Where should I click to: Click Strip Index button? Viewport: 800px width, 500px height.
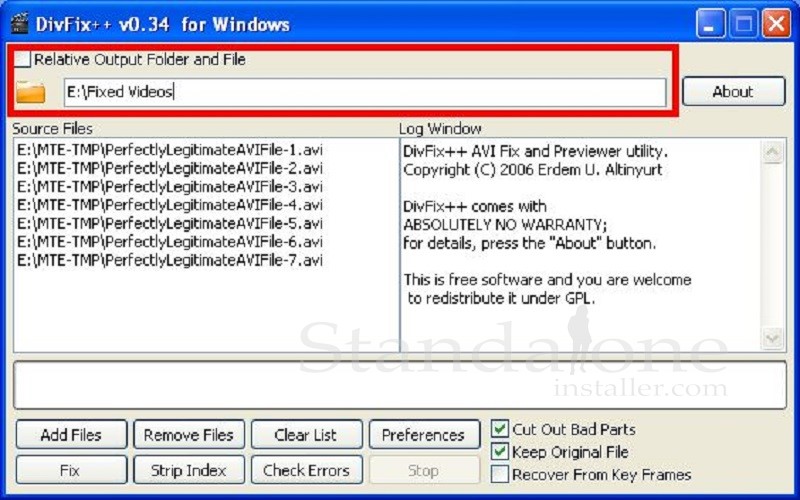click(189, 470)
